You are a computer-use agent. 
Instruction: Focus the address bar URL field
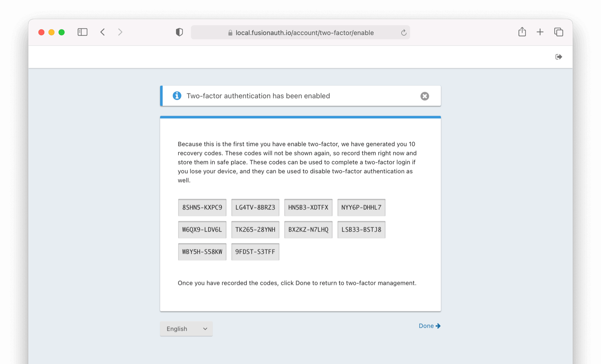[300, 33]
